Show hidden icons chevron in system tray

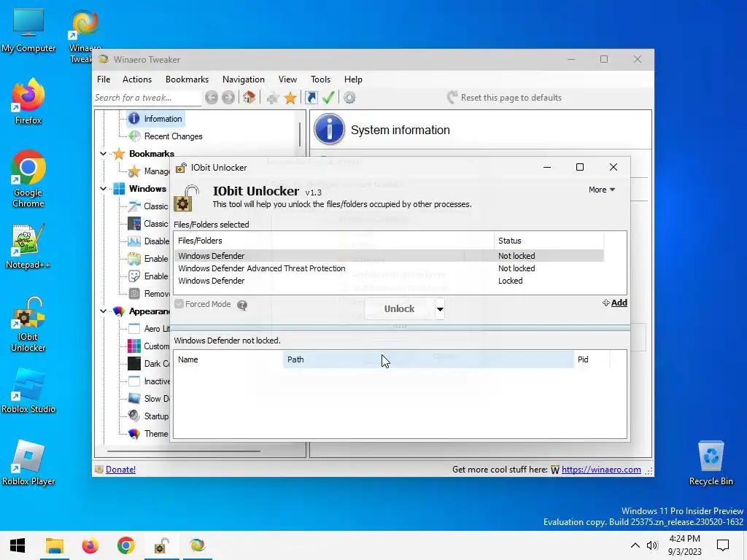pyautogui.click(x=635, y=545)
